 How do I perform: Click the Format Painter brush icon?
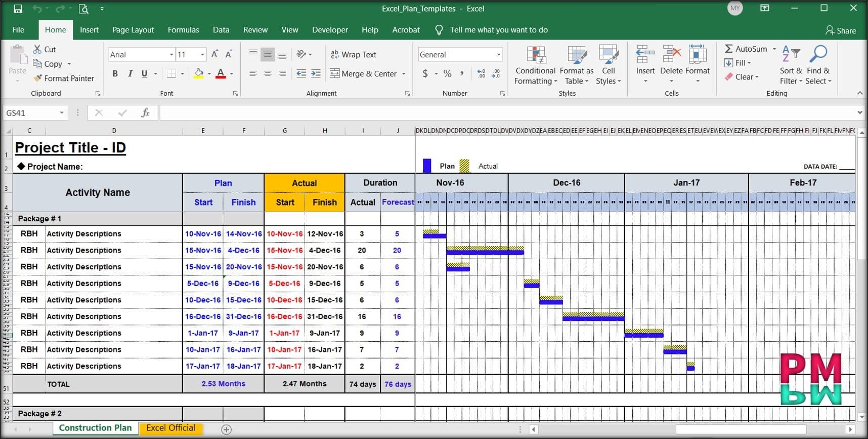tap(38, 78)
